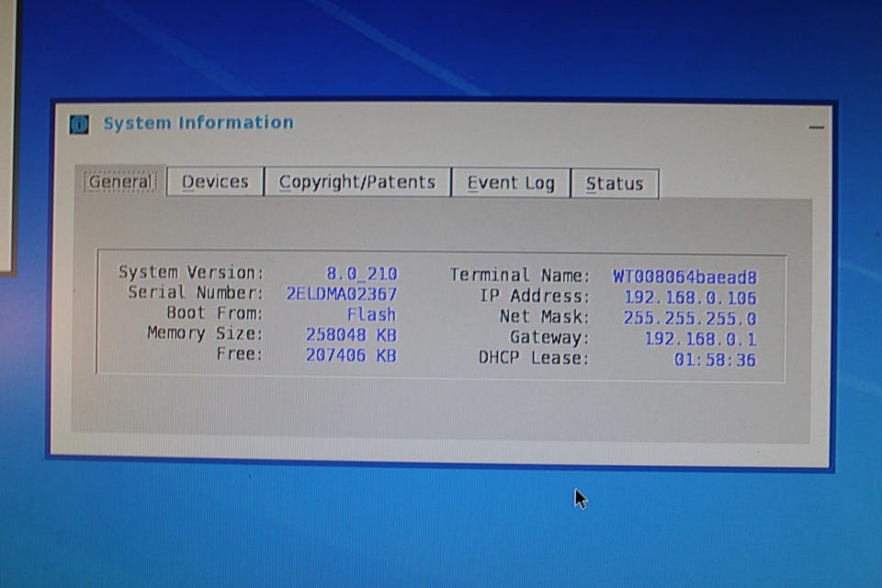
Task: Open the Copyright/Patents tab
Action: coord(357,182)
